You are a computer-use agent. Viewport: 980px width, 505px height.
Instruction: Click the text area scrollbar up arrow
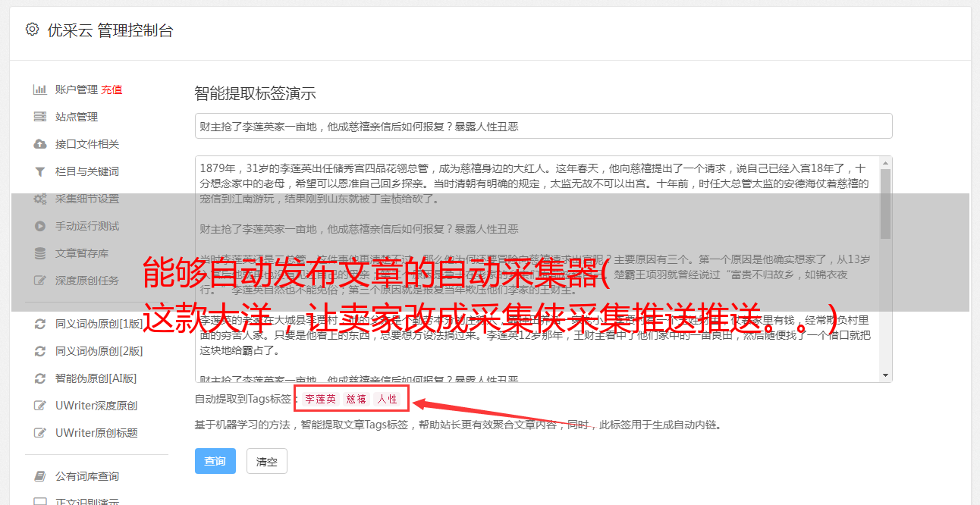885,163
